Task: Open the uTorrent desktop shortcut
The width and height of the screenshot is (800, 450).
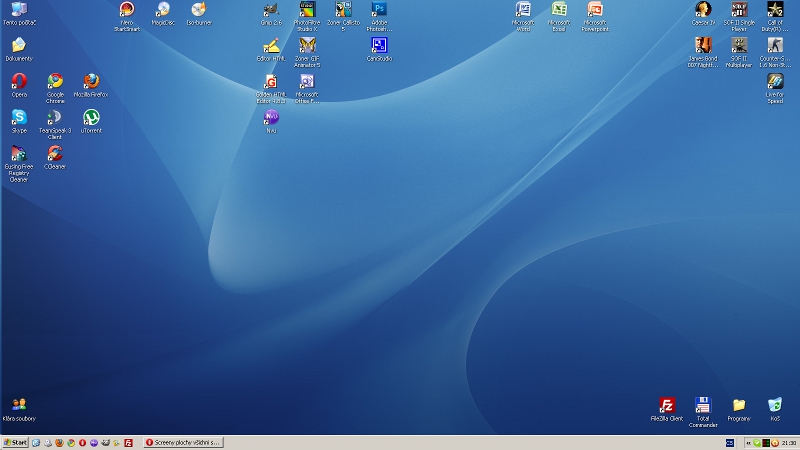Action: tap(91, 121)
